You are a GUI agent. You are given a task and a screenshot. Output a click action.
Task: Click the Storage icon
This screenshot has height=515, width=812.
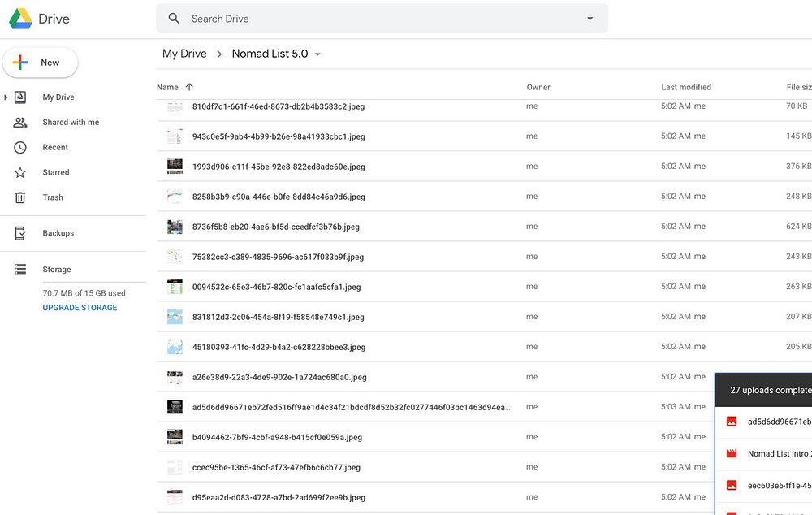coord(20,270)
